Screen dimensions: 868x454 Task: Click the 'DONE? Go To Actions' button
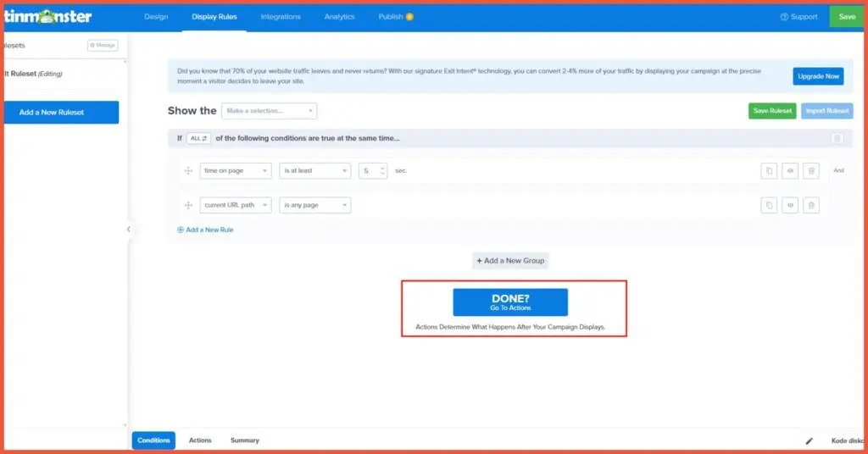(x=510, y=302)
